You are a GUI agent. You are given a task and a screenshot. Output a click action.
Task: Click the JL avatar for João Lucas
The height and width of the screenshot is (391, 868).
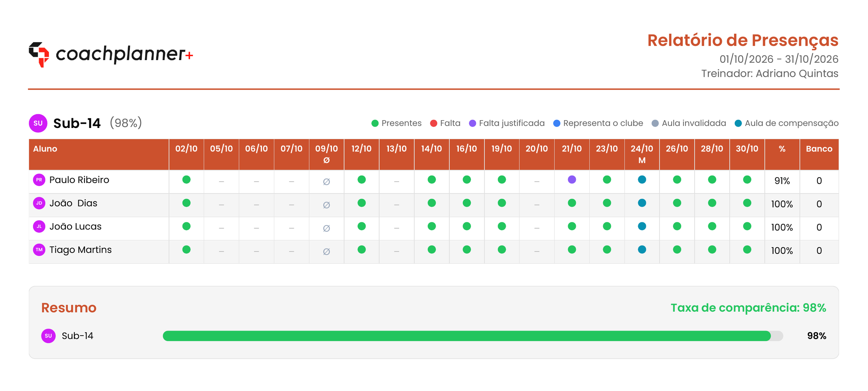point(39,226)
